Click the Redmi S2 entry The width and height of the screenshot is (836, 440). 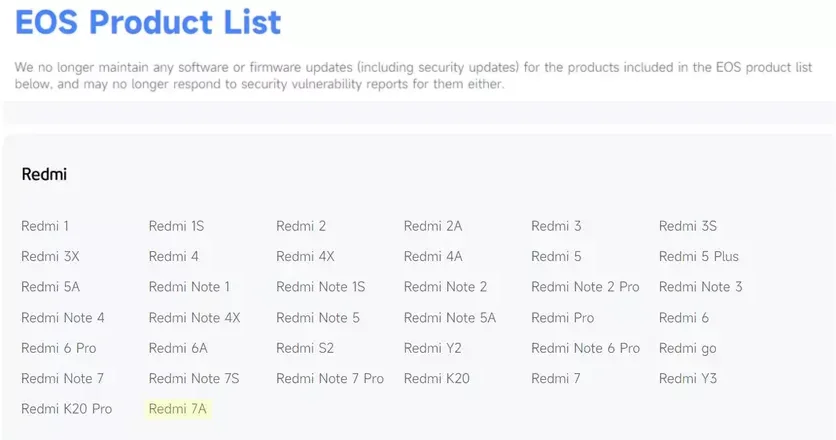coord(305,348)
